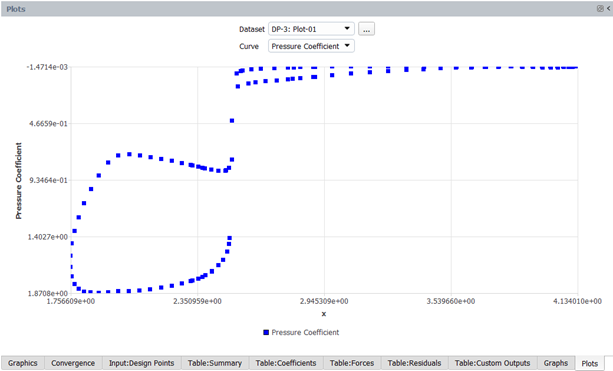This screenshot has height=371, width=613.
Task: Open the Table:Custom Outputs tab
Action: click(493, 363)
